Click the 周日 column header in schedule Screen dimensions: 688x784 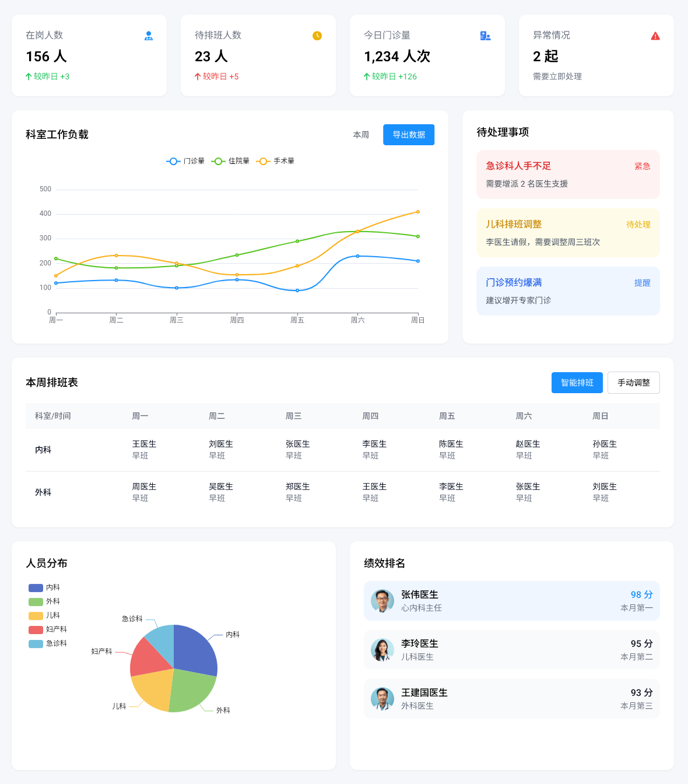click(601, 416)
